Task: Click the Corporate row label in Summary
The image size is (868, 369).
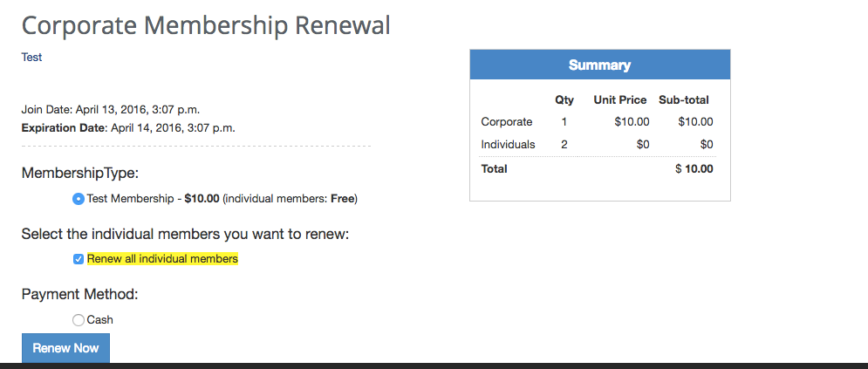Action: 507,122
